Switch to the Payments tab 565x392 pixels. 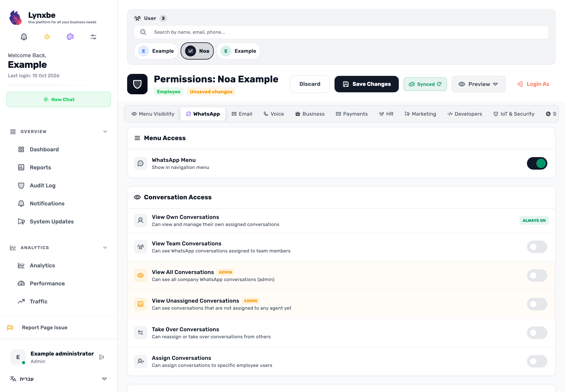[x=352, y=114]
